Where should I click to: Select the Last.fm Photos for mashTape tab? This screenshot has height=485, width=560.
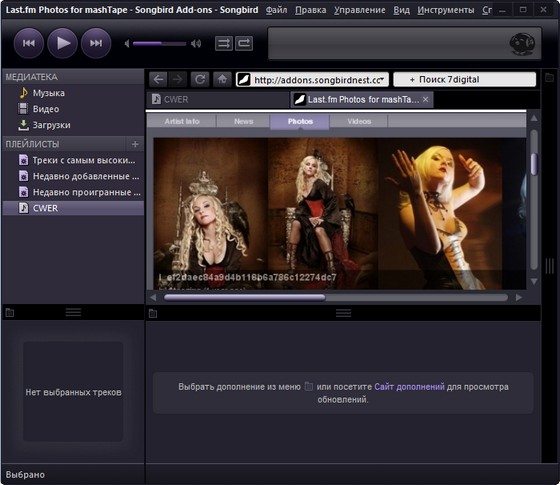[x=362, y=99]
